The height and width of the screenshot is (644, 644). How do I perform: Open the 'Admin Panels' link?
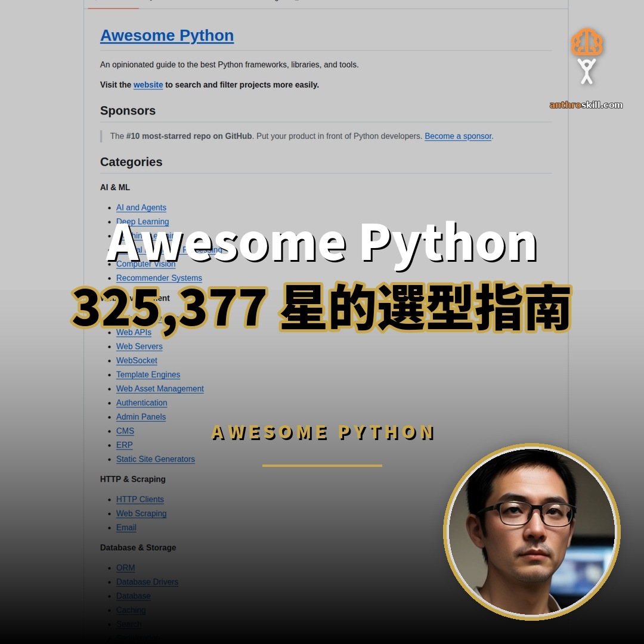pyautogui.click(x=141, y=416)
